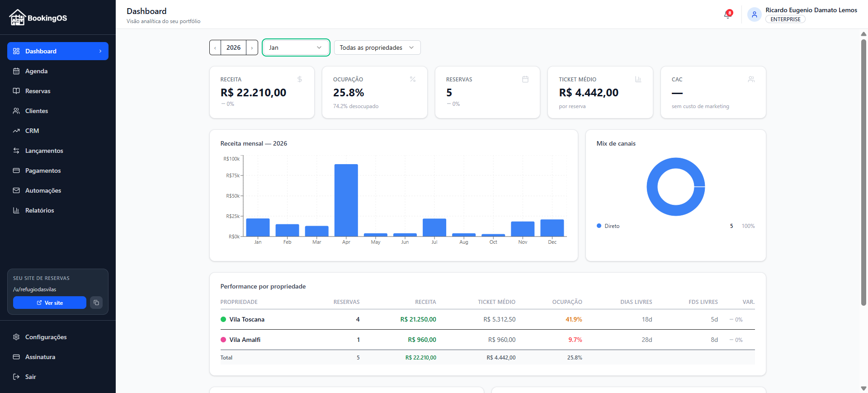Viewport: 868px width, 393px height.
Task: Open the Jan month dropdown
Action: click(x=296, y=47)
